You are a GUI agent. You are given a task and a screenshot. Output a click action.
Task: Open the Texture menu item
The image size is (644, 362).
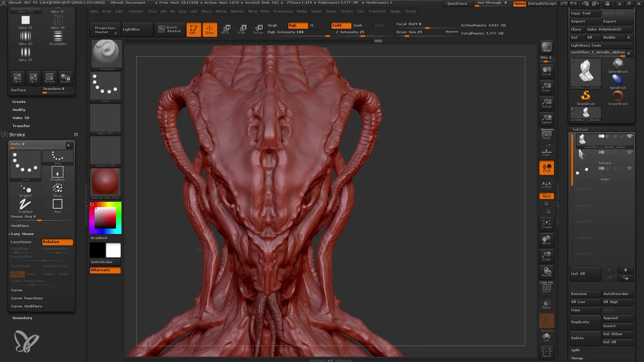pos(347,11)
